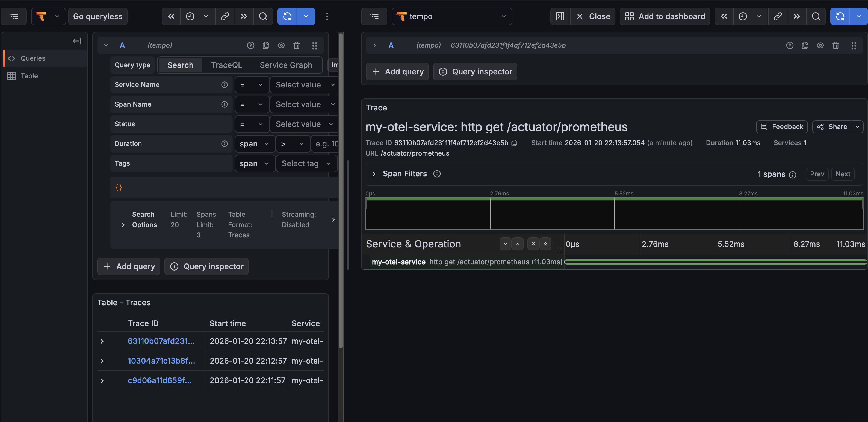This screenshot has width=868, height=422.
Task: Expand first trace row 63110b07afd231
Action: tap(102, 341)
